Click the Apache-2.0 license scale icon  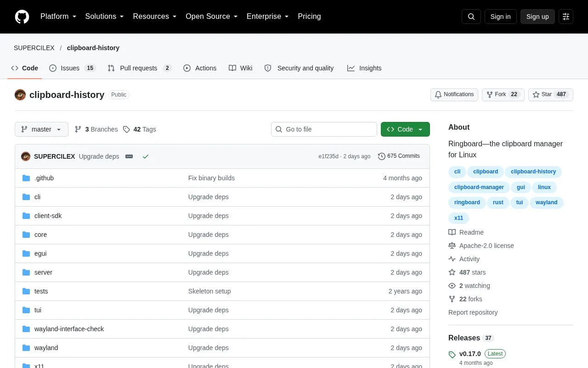pyautogui.click(x=452, y=246)
